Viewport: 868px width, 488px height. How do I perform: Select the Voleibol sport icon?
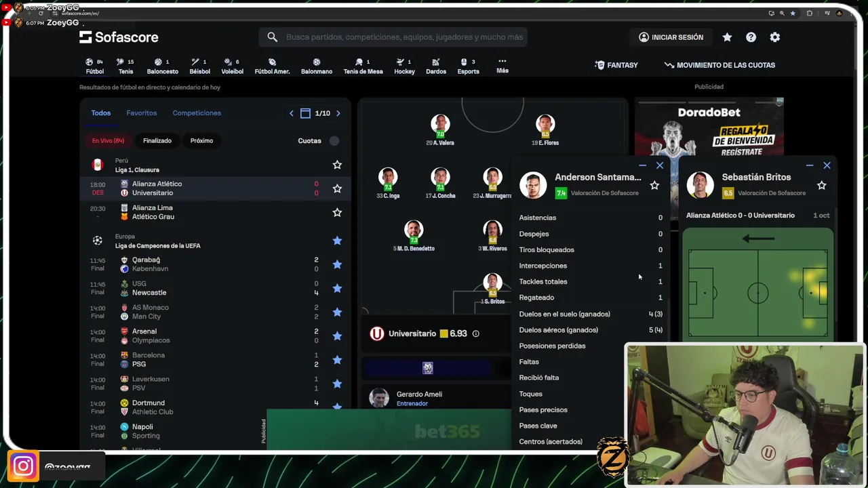(x=232, y=66)
